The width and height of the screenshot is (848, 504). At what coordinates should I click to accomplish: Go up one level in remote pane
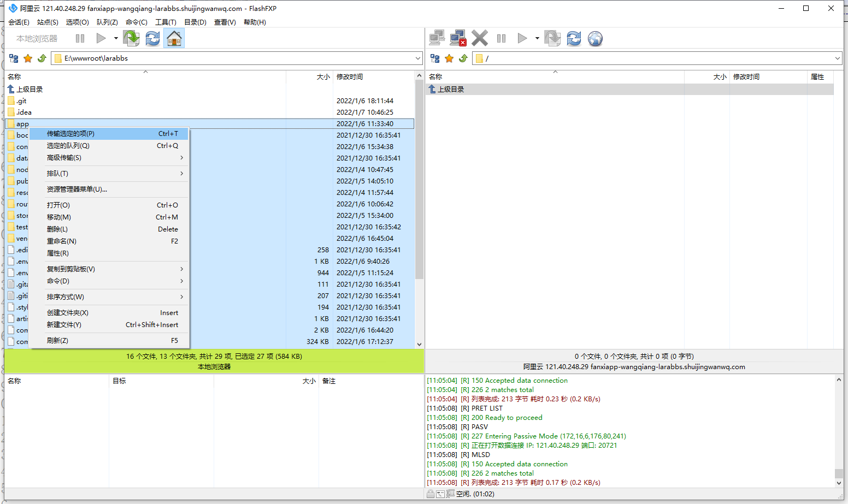click(463, 58)
